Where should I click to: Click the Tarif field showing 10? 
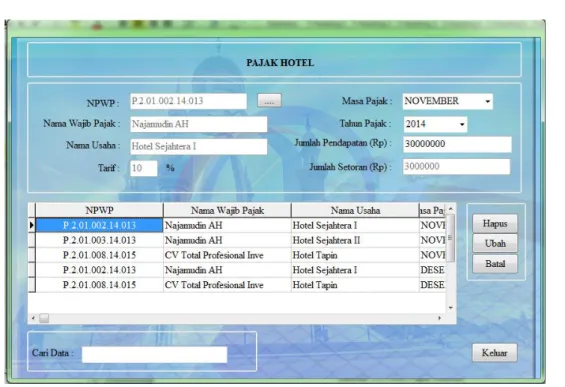(x=143, y=168)
